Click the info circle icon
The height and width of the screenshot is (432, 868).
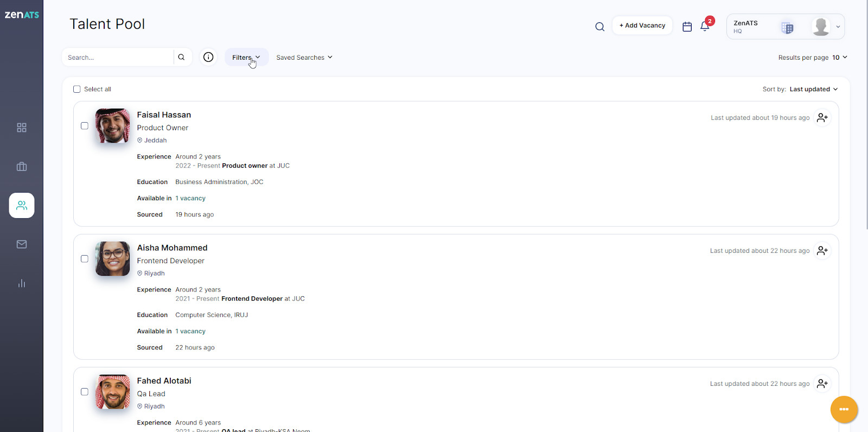(x=208, y=57)
